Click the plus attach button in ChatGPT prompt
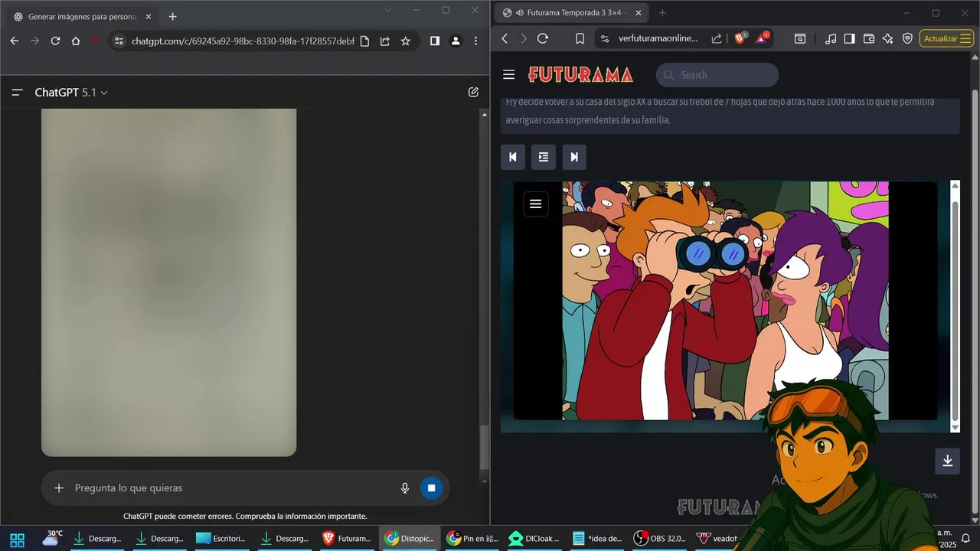 point(59,488)
